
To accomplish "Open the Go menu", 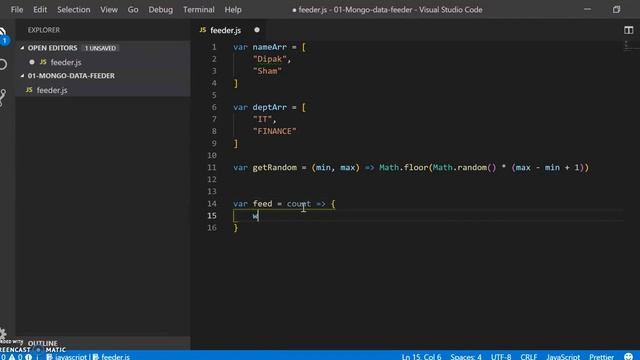I will click(x=133, y=9).
